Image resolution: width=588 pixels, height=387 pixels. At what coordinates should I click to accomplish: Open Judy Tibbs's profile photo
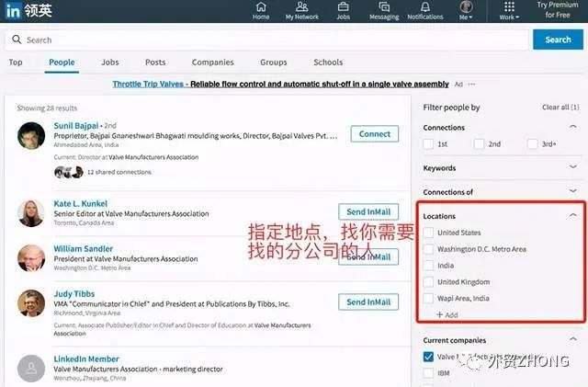pos(31,303)
